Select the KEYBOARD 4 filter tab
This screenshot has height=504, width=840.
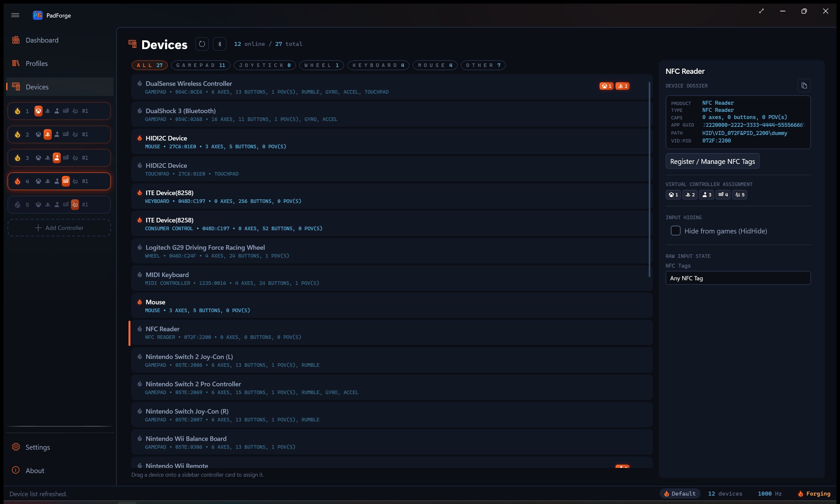tap(378, 65)
